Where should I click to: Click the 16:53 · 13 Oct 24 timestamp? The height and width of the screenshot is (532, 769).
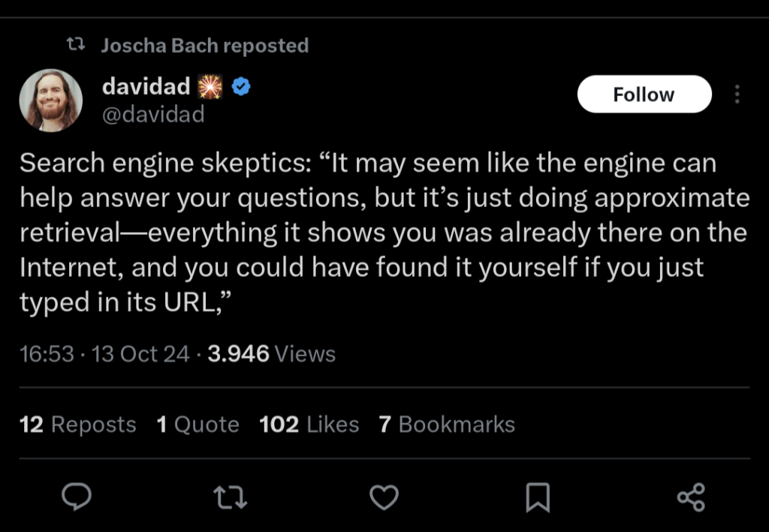104,353
